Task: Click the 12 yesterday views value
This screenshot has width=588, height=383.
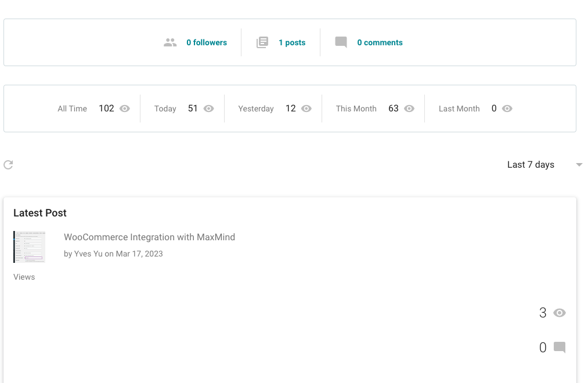Action: (x=291, y=109)
